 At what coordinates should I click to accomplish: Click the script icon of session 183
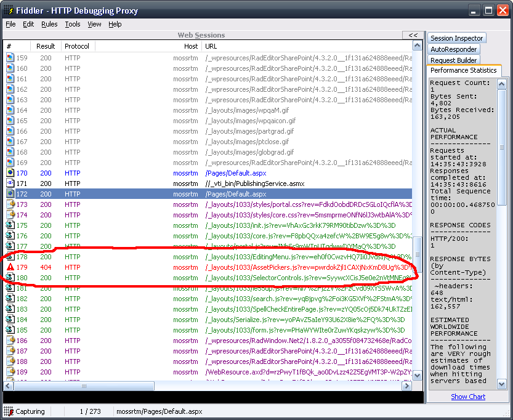coord(10,309)
